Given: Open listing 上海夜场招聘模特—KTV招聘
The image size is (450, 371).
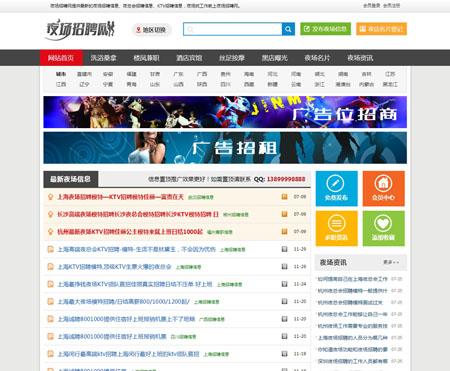Looking at the screenshot, I should pyautogui.click(x=120, y=197).
